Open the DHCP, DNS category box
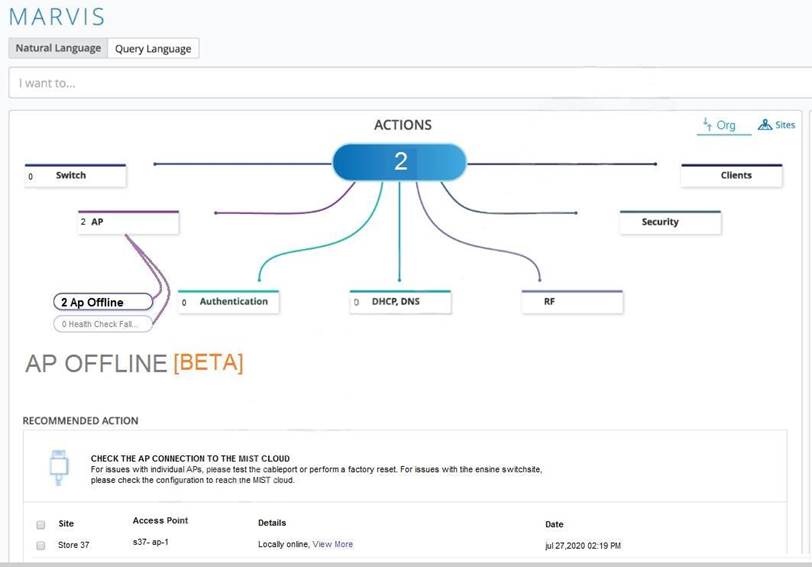 (x=399, y=301)
